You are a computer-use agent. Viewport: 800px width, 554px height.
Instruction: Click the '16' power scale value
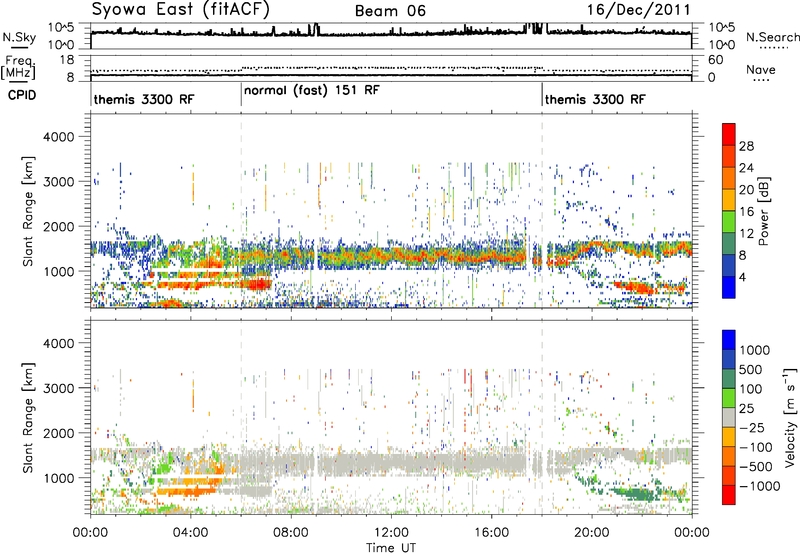coord(746,211)
